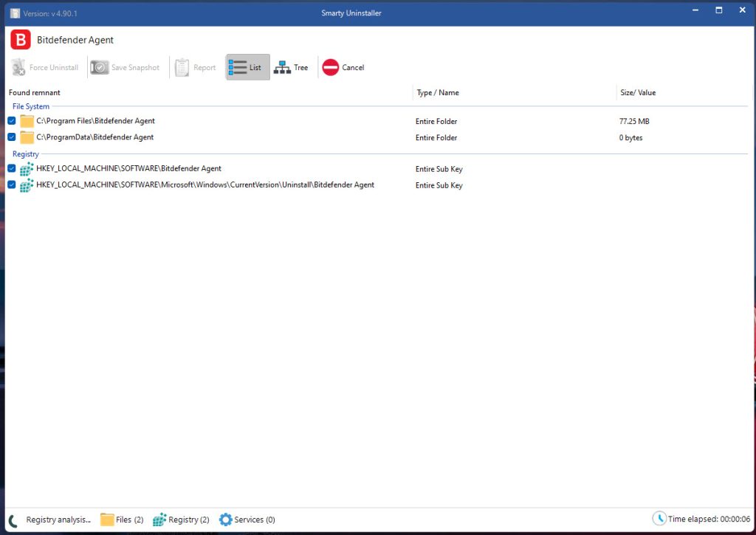The width and height of the screenshot is (756, 535).
Task: Close the Smarty Uninstaller window
Action: click(x=743, y=10)
